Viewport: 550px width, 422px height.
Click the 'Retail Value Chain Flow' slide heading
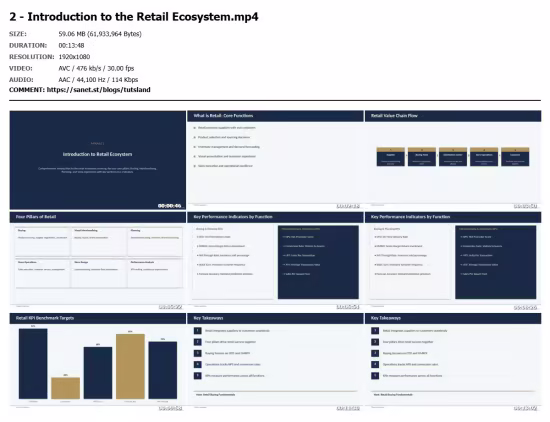(394, 115)
